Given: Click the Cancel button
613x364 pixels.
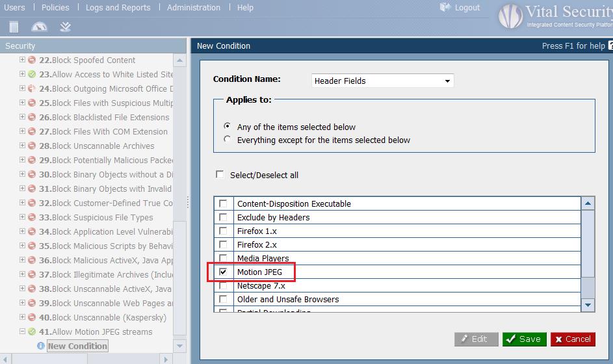Looking at the screenshot, I should [x=573, y=339].
